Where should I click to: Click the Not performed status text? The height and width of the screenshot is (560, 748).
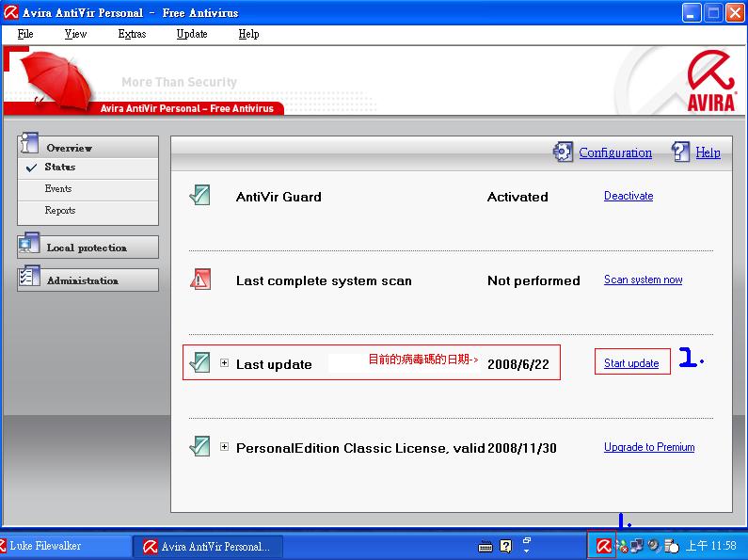533,281
